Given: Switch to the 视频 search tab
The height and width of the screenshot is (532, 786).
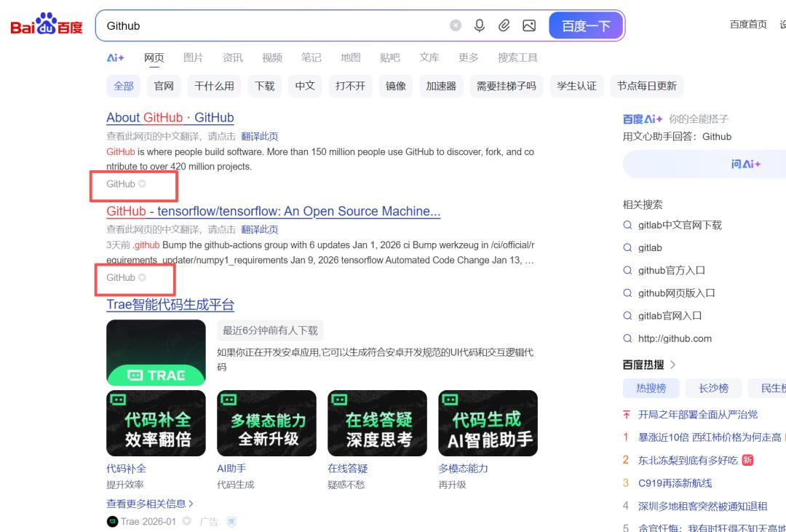Looking at the screenshot, I should click(x=271, y=57).
